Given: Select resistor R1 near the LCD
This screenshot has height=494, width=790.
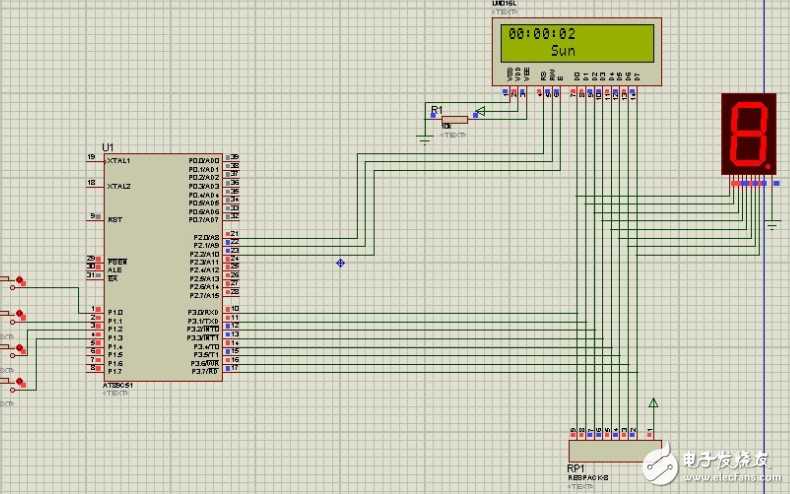Looking at the screenshot, I should pyautogui.click(x=454, y=120).
